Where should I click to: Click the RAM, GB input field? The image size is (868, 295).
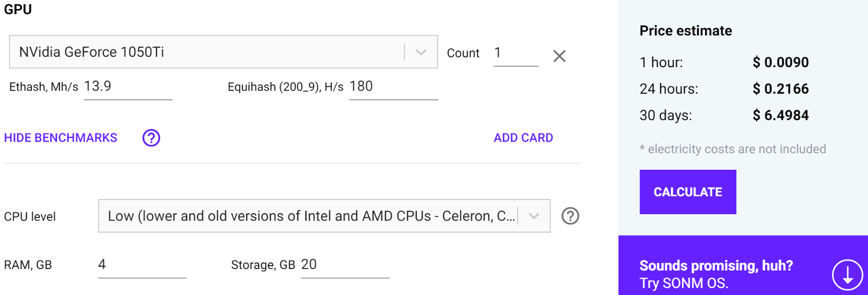click(x=142, y=265)
